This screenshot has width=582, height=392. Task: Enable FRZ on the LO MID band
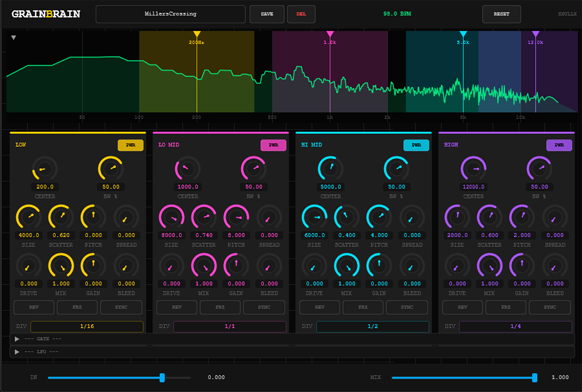click(220, 307)
